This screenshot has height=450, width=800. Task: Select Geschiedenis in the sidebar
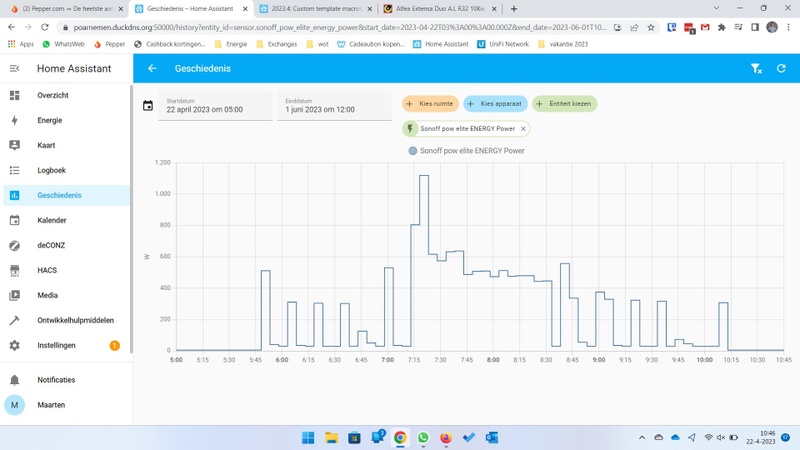[x=66, y=195]
